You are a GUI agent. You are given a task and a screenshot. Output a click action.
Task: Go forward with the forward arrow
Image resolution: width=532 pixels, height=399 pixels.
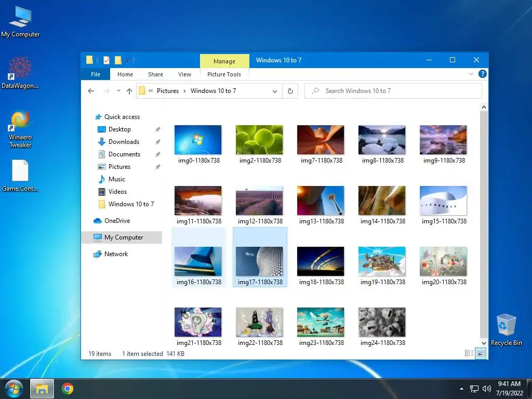tap(106, 91)
